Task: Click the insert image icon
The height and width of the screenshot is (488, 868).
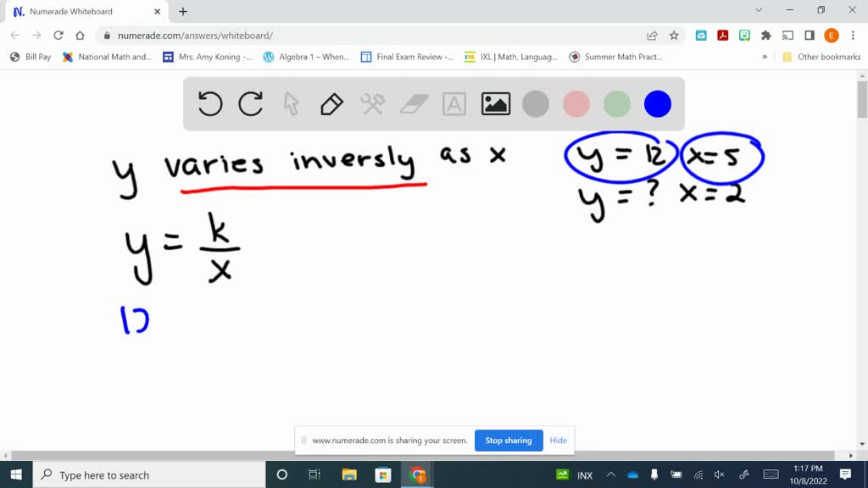Action: click(x=495, y=103)
